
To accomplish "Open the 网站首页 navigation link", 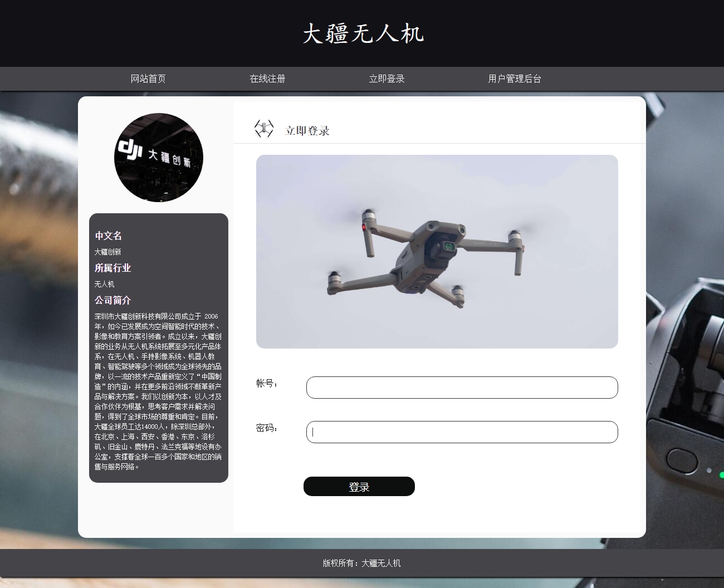I will coord(148,79).
